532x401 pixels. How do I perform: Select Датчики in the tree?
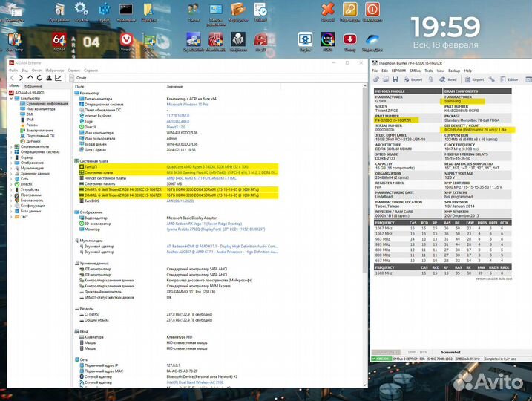point(33,141)
